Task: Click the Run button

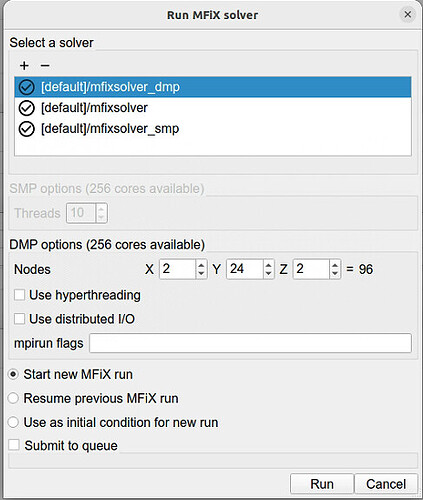Action: pyautogui.click(x=322, y=484)
